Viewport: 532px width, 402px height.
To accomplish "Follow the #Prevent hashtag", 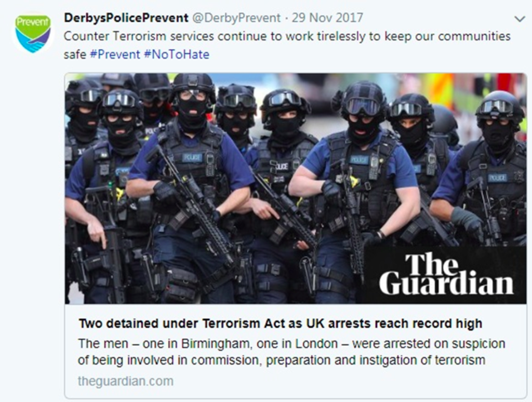I will point(115,55).
